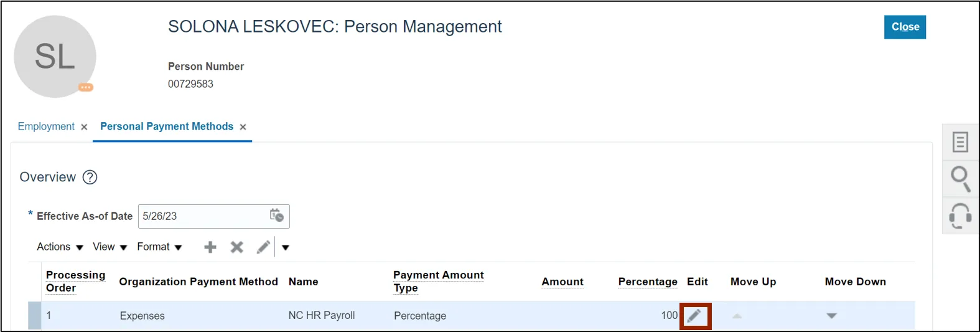The height and width of the screenshot is (332, 980).
Task: Expand the edit options arrow beside pencil
Action: tap(286, 247)
